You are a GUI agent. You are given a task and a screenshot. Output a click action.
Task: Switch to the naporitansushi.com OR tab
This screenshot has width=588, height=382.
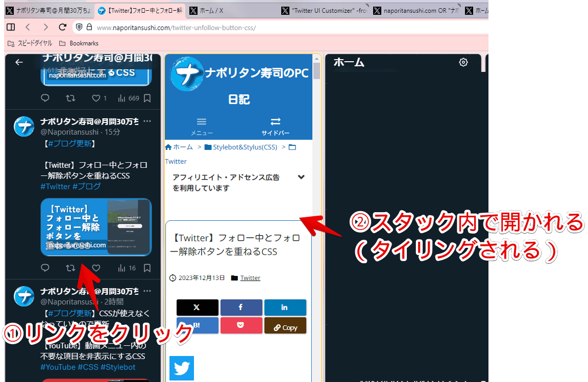click(x=416, y=11)
